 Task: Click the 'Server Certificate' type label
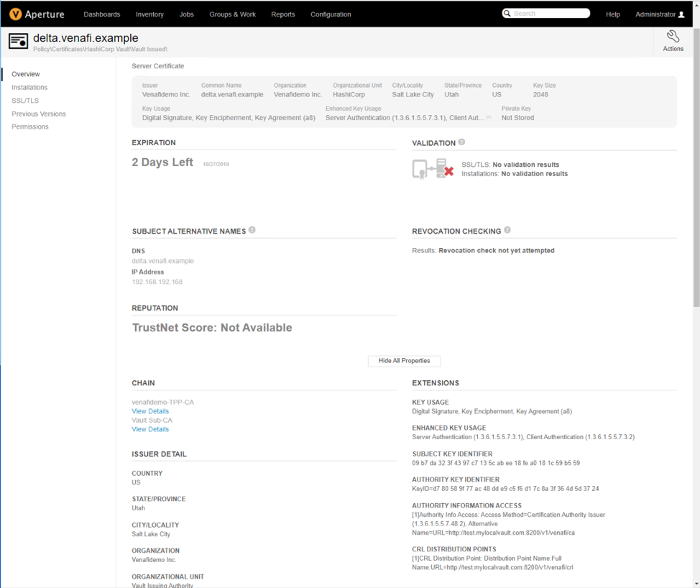(x=157, y=66)
